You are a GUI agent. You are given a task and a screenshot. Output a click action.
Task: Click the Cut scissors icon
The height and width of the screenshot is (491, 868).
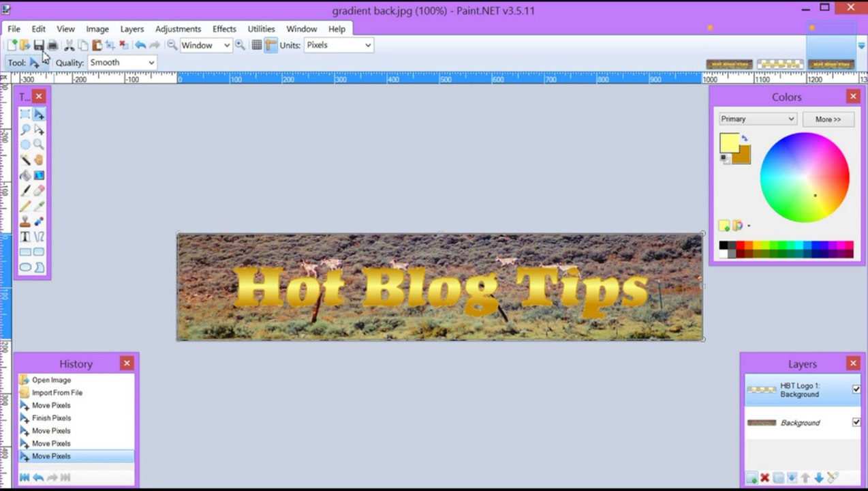(x=69, y=45)
